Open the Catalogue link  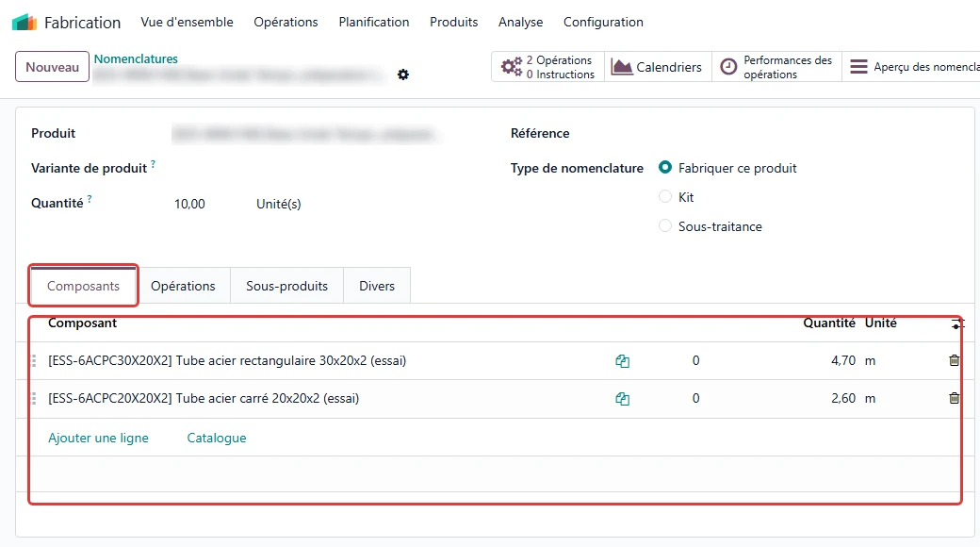tap(216, 439)
